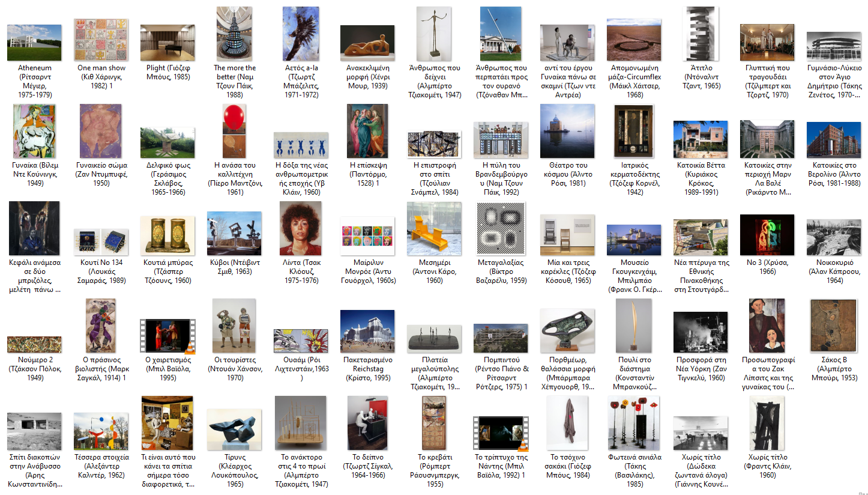The height and width of the screenshot is (495, 868).
Task: Select Χωρίς τίτλο (Δώδεκα ζωντανά άλογα) thumbnail
Action: pos(701,432)
